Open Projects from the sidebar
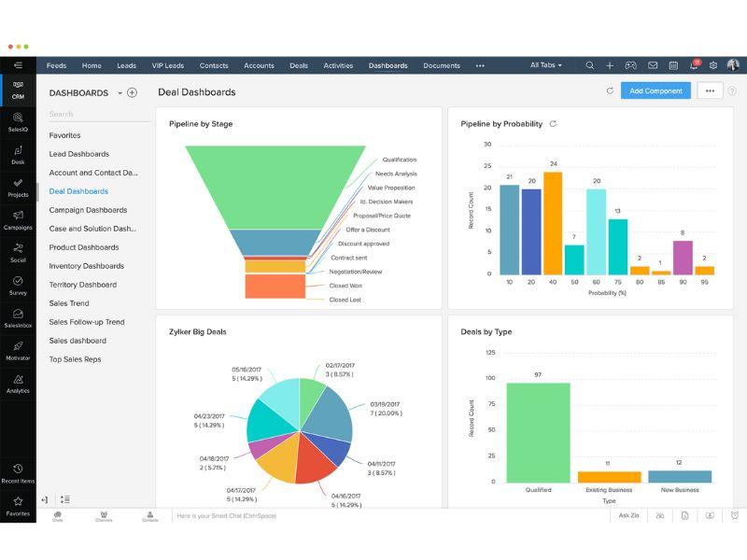 point(18,188)
